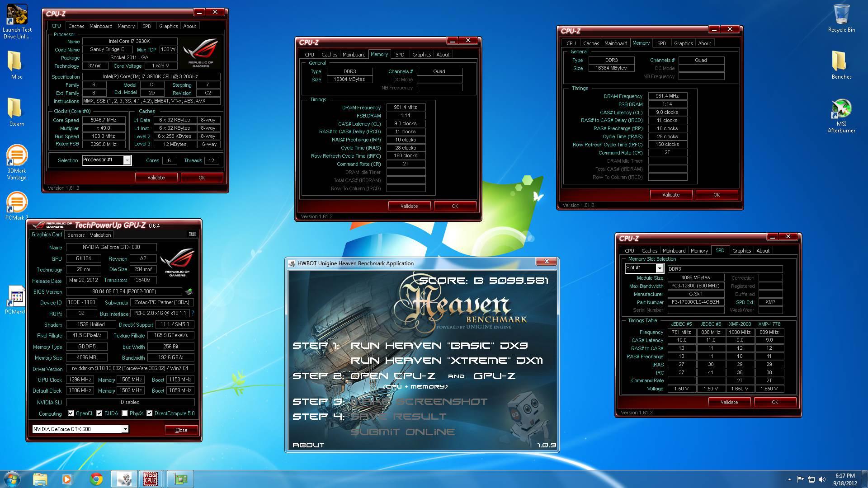Image resolution: width=868 pixels, height=488 pixels.
Task: Click ABOUT in the Heaven benchmark app
Action: click(x=308, y=445)
